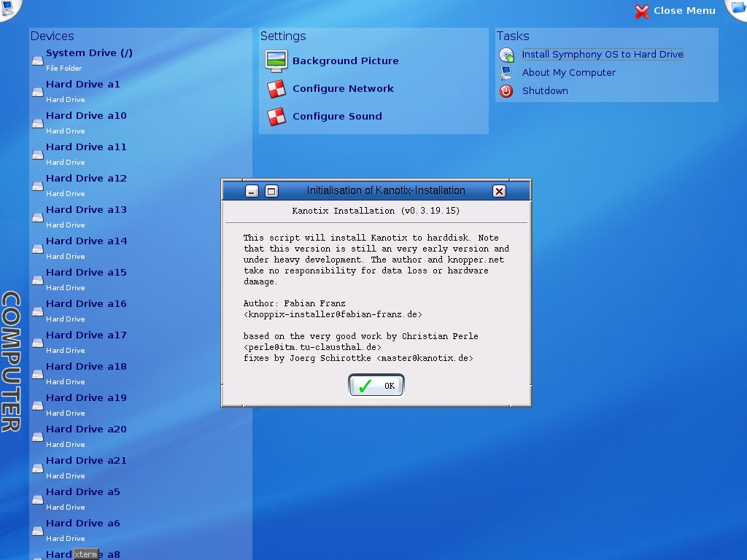Click the drive icon beside Hard Drive a15
This screenshot has width=747, height=560.
click(x=38, y=281)
